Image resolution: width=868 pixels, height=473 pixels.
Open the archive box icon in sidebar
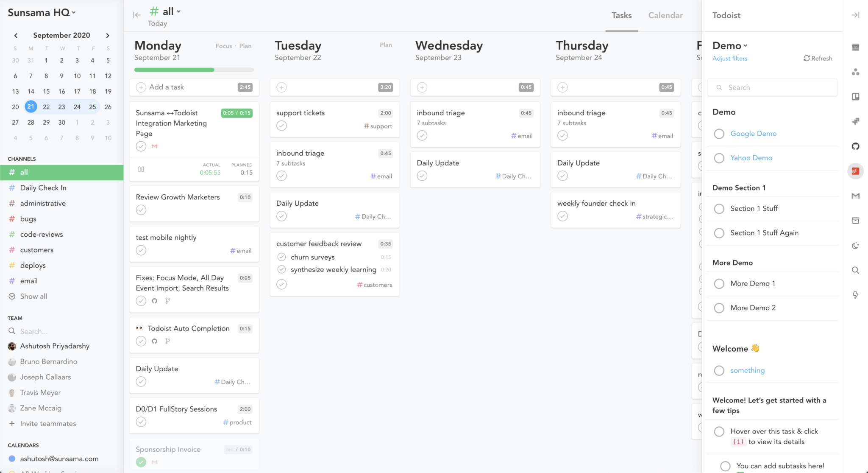click(856, 221)
